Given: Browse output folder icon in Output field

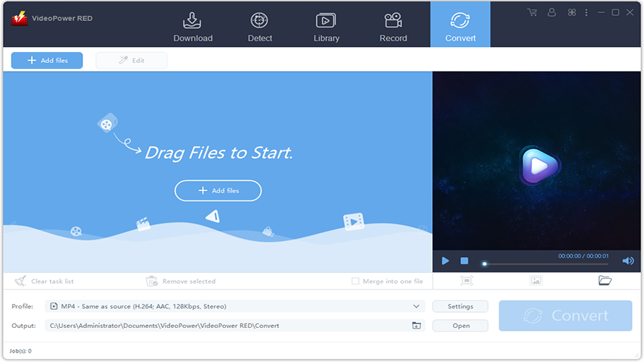Looking at the screenshot, I should point(416,326).
